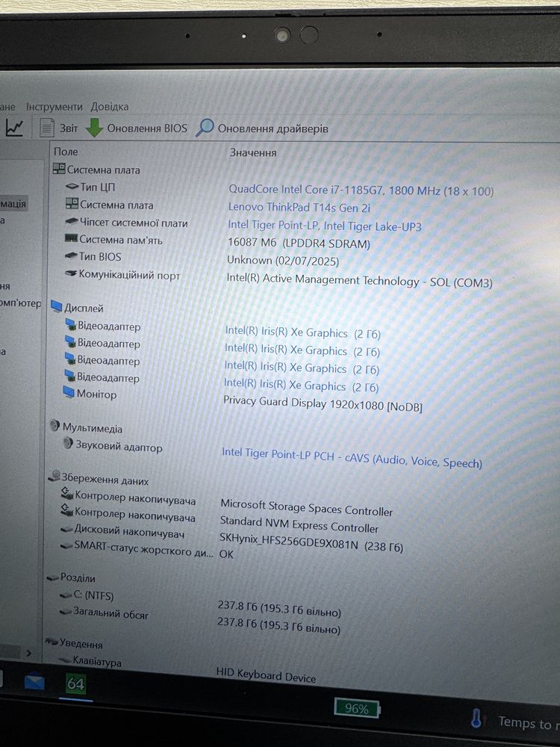Click the first Контролер накопичувача icon
The height and width of the screenshot is (747, 560).
(66, 494)
